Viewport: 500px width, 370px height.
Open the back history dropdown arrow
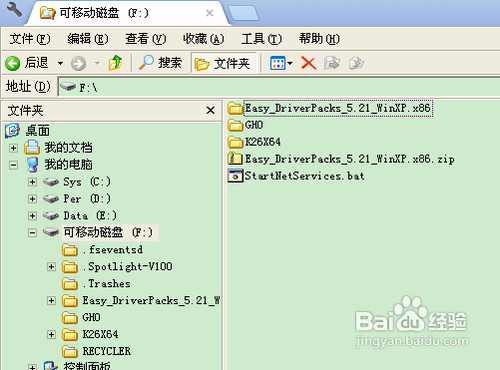[60, 63]
